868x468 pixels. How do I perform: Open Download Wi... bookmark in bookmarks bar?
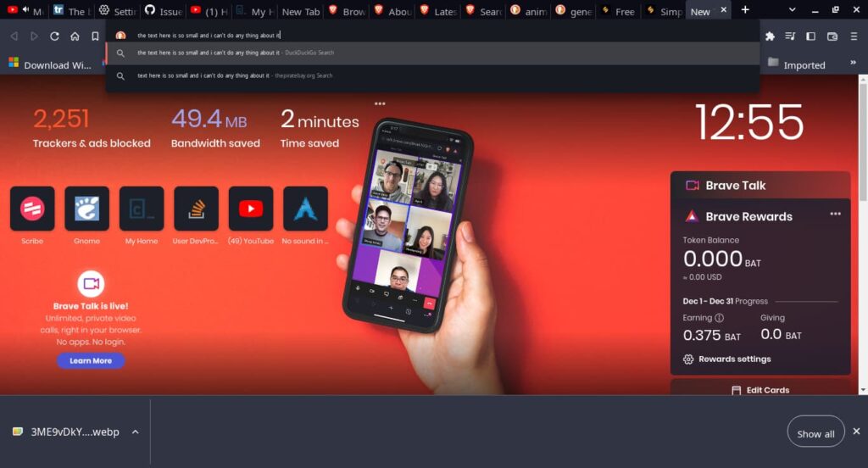(50, 64)
